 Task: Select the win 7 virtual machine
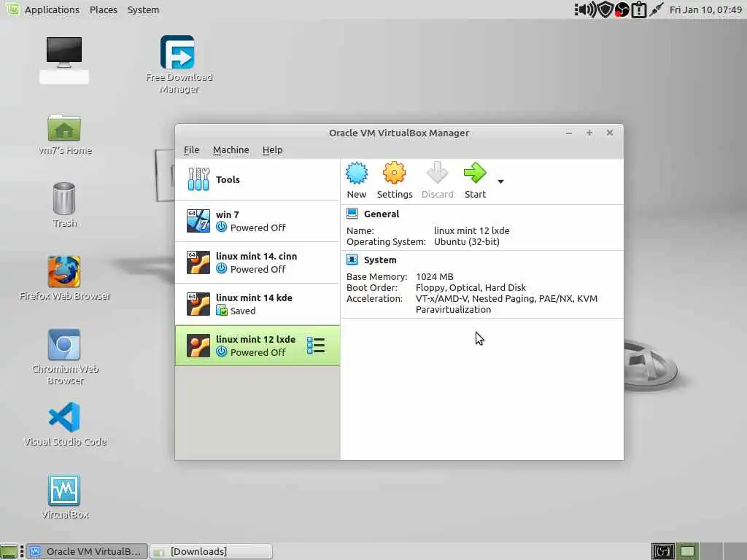click(258, 222)
